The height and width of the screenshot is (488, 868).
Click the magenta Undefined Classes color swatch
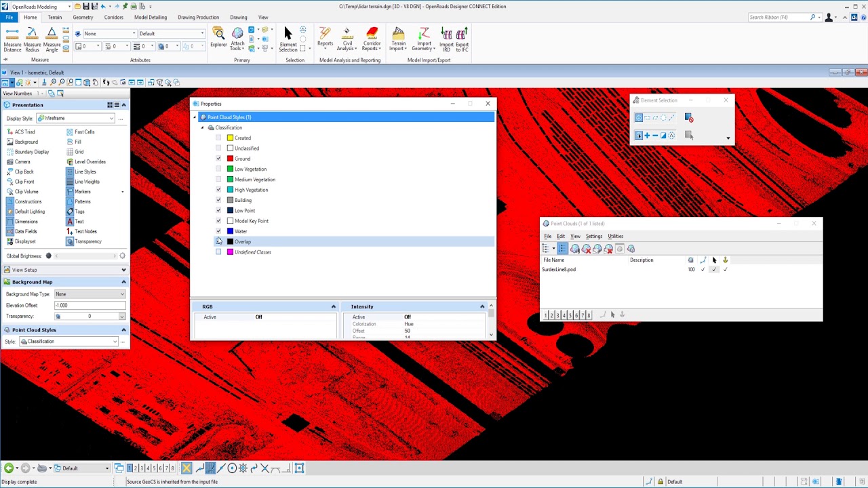click(230, 252)
